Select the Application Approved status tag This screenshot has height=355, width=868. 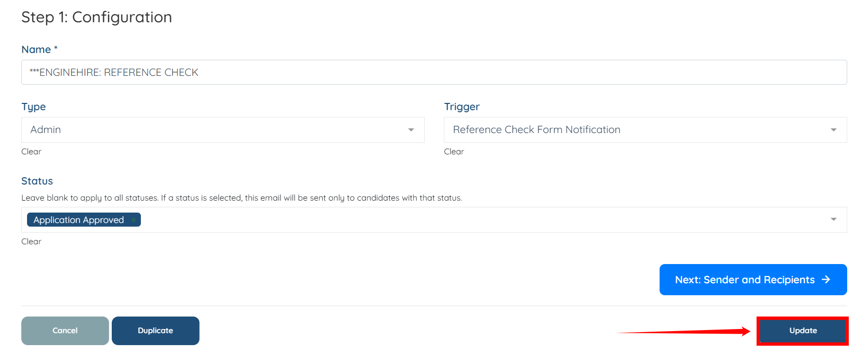click(x=78, y=220)
